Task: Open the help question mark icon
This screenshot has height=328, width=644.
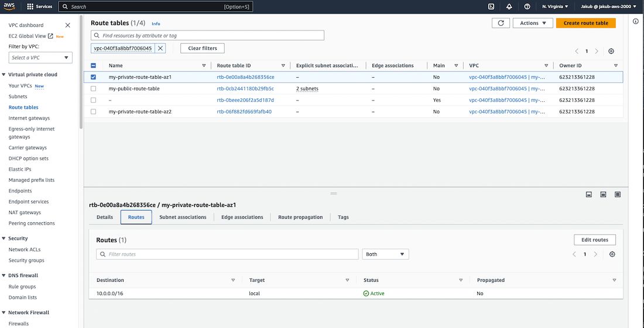Action: click(x=527, y=6)
